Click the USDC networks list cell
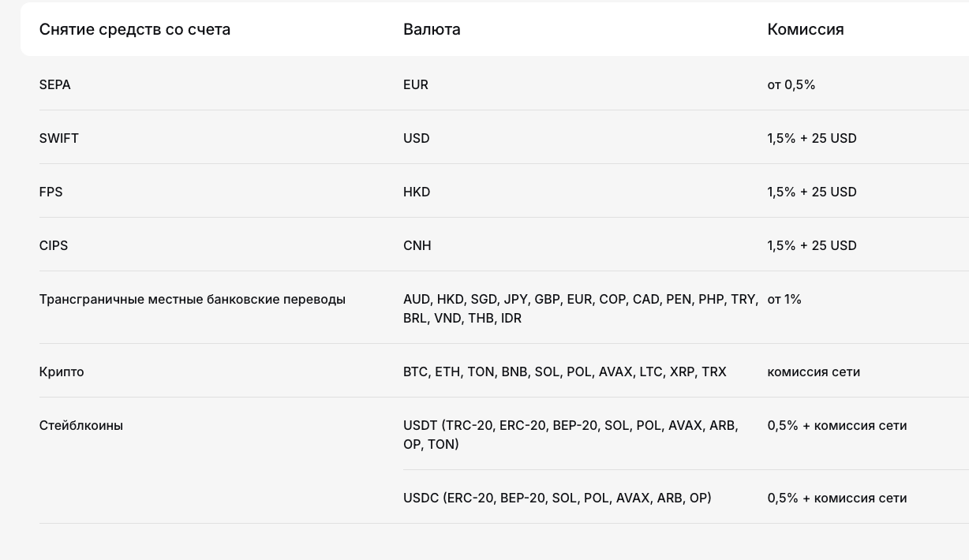The height and width of the screenshot is (560, 969). [557, 498]
